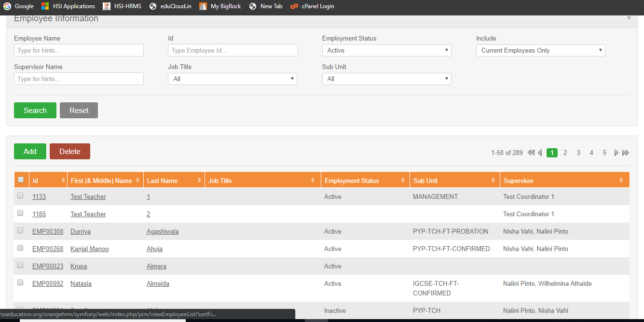Screen dimensions: 644x322
Task: Select the checkbox for employee EMP00308 Durriya
Action: tap(20, 230)
